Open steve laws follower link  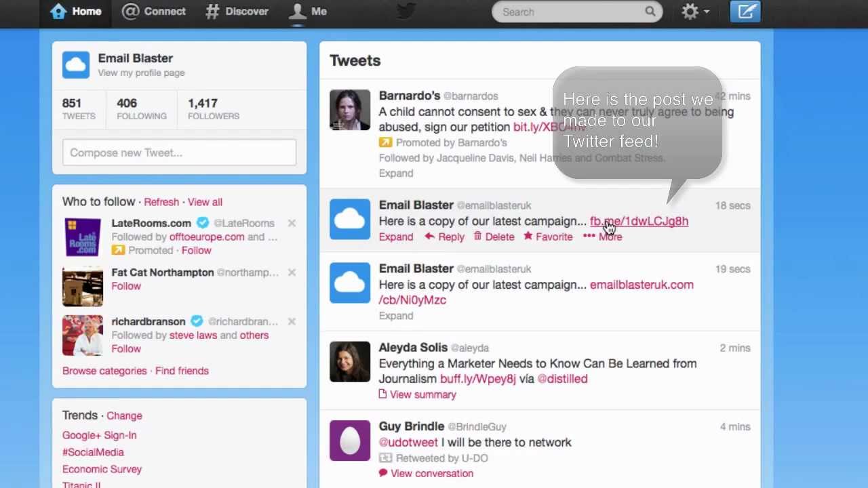193,335
